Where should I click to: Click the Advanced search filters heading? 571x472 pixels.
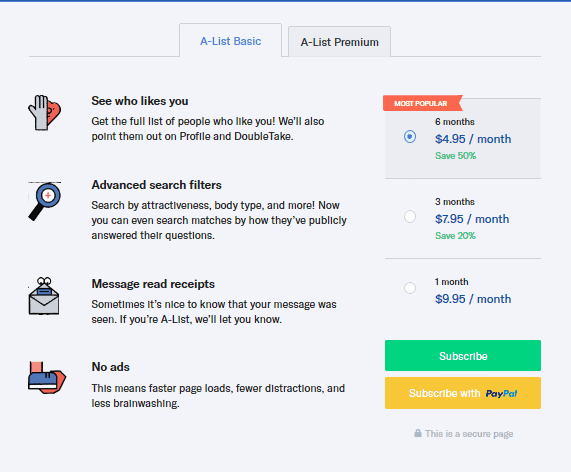(157, 185)
